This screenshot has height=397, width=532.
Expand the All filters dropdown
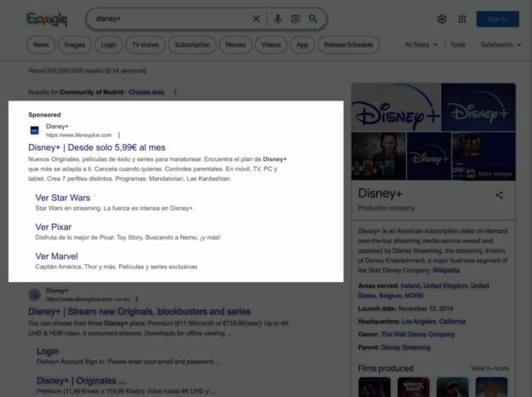(420, 45)
